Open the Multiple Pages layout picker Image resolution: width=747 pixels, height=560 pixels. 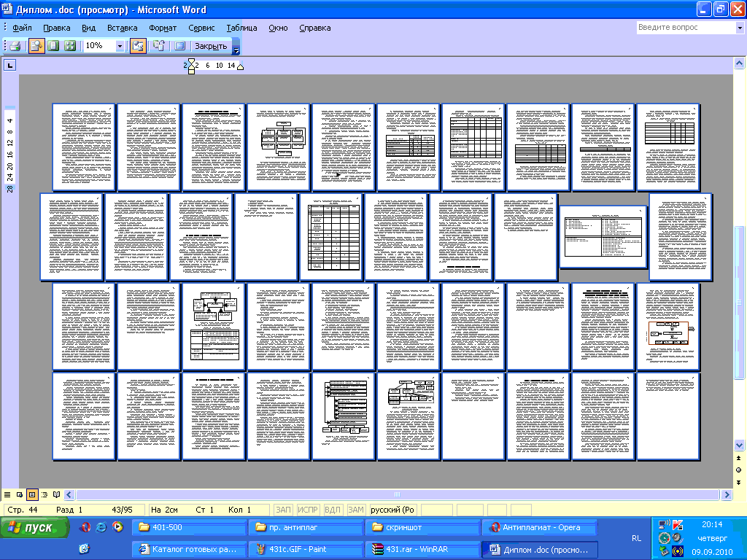pos(70,46)
